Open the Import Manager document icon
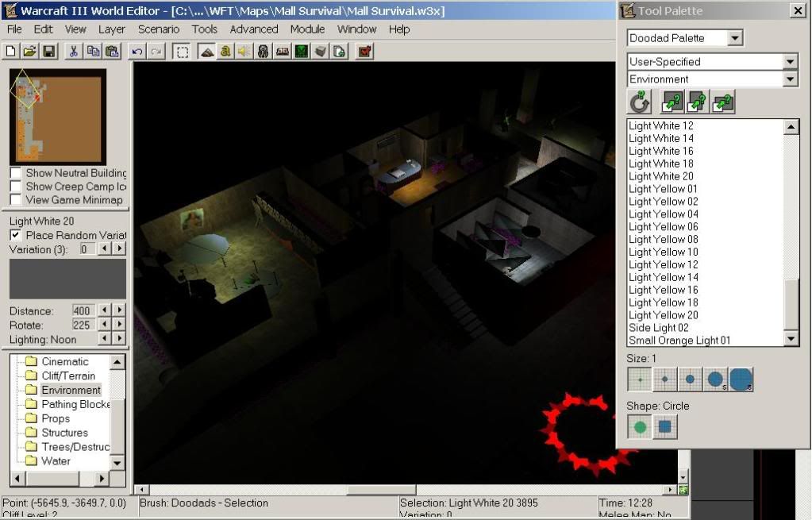This screenshot has width=812, height=520. (340, 52)
